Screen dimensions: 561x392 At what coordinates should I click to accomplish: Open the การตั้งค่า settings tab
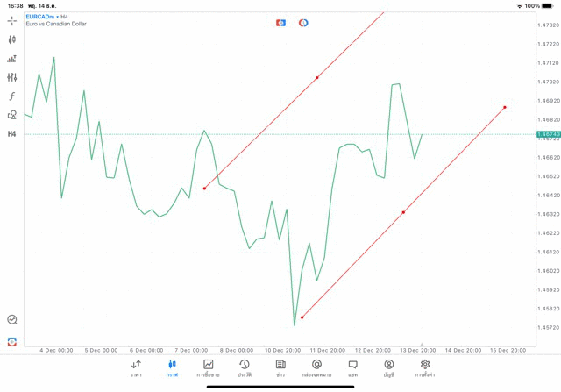425,368
